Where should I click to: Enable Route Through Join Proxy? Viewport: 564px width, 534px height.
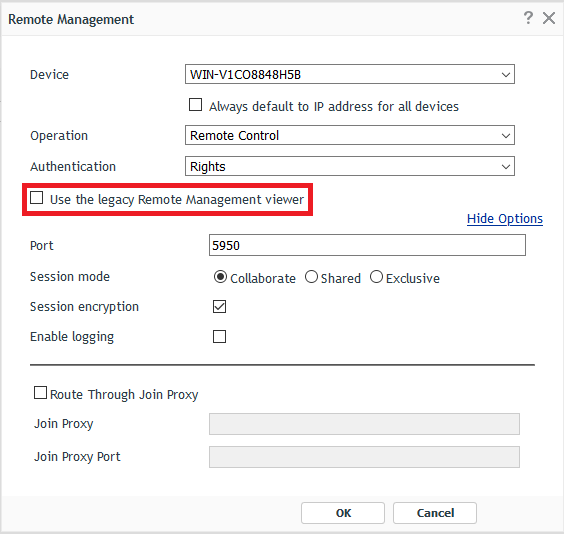(x=40, y=393)
